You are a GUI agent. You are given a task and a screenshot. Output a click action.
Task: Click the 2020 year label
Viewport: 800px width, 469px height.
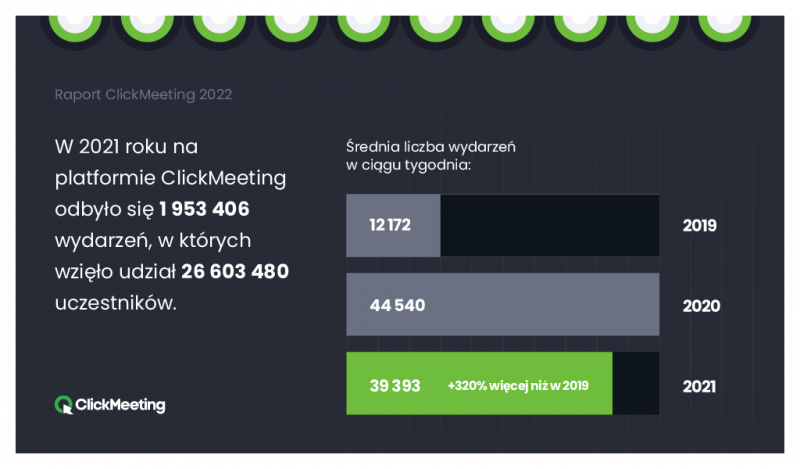point(702,306)
